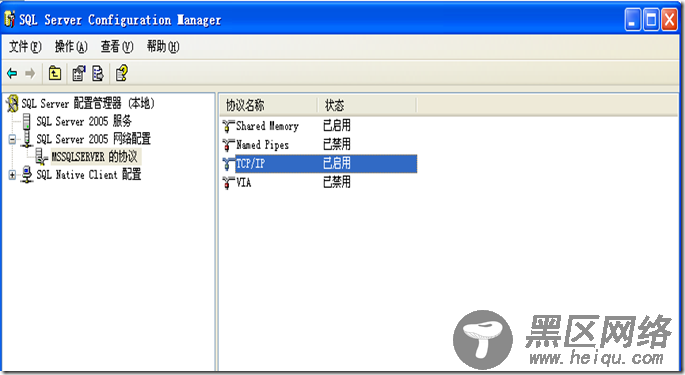Image resolution: width=685 pixels, height=375 pixels.
Task: Select the Shared Memory protocol icon
Action: (x=228, y=126)
